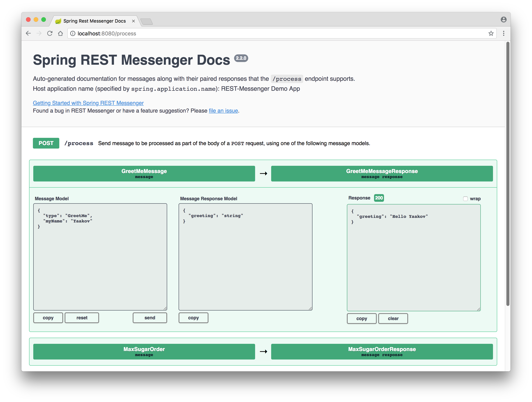Open Getting Started with Spring REST Messenger link
Image resolution: width=532 pixels, height=402 pixels.
coord(88,103)
